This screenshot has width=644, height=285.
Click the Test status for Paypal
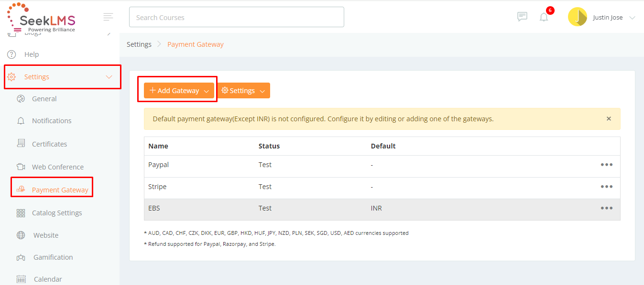coord(265,165)
